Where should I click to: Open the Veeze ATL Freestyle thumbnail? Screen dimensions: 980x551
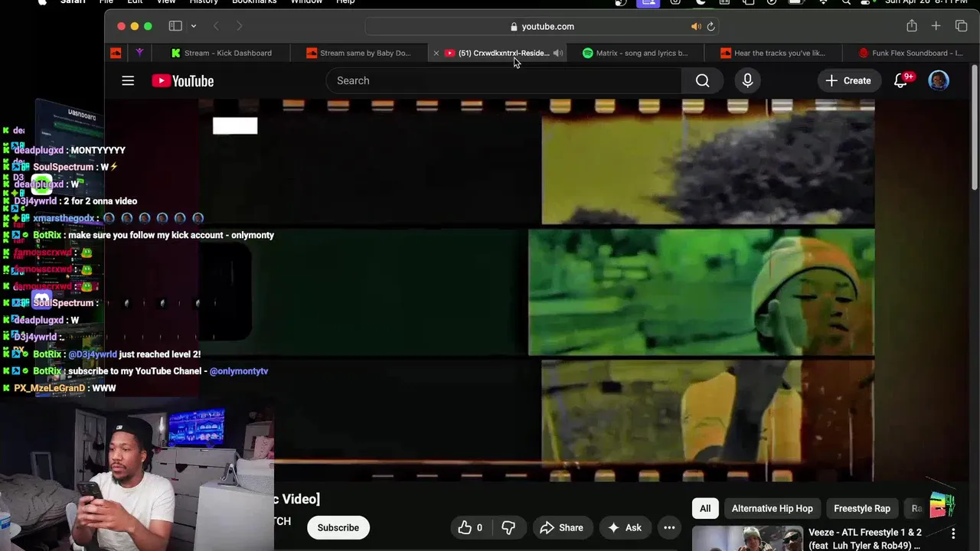(747, 539)
